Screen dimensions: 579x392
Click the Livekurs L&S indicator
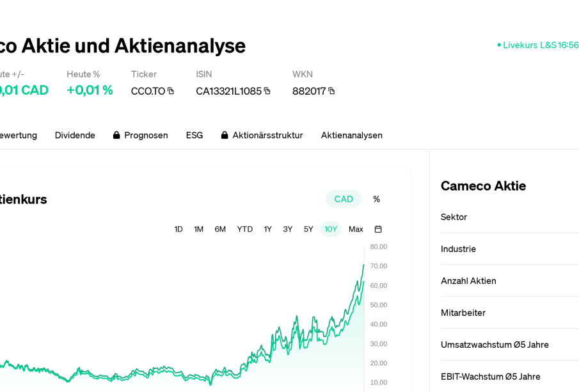[x=537, y=45]
